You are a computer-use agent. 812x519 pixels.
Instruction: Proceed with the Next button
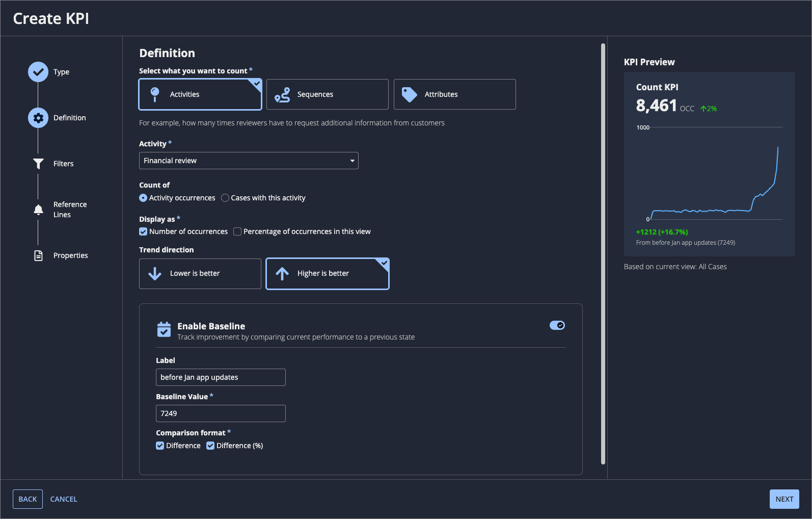click(784, 499)
